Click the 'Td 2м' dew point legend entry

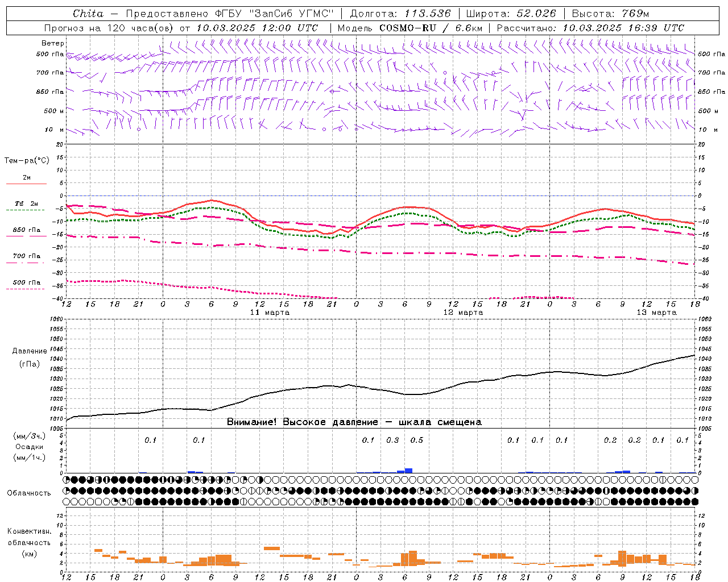[x=26, y=203]
